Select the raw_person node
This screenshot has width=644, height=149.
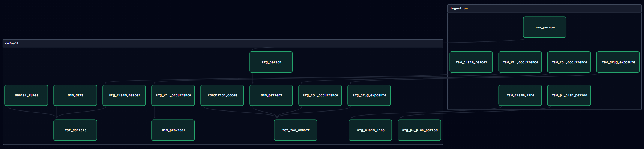[545, 27]
